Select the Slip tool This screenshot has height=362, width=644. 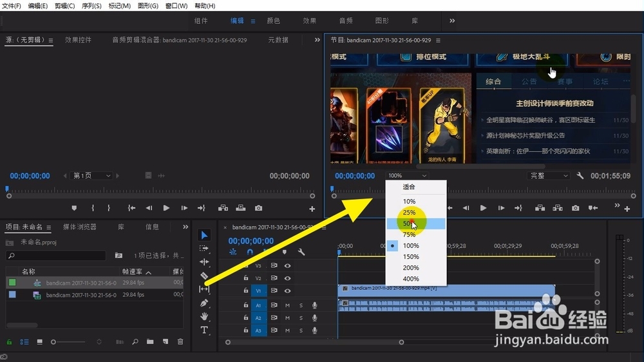204,289
